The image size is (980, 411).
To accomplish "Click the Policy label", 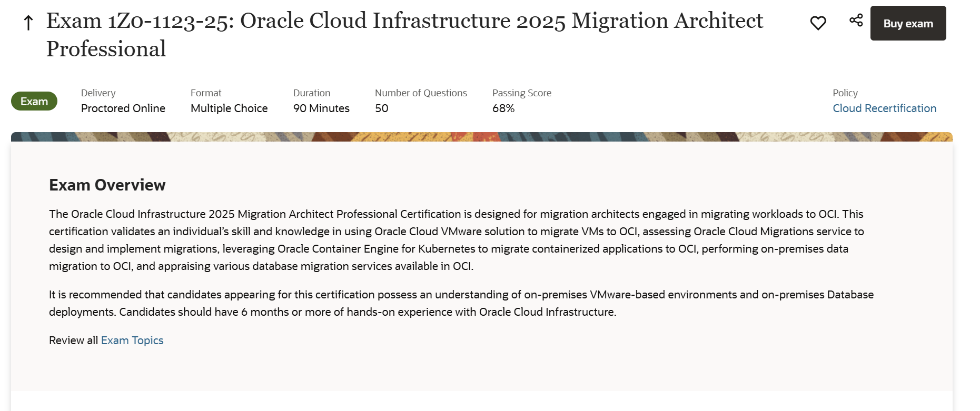I will 845,93.
